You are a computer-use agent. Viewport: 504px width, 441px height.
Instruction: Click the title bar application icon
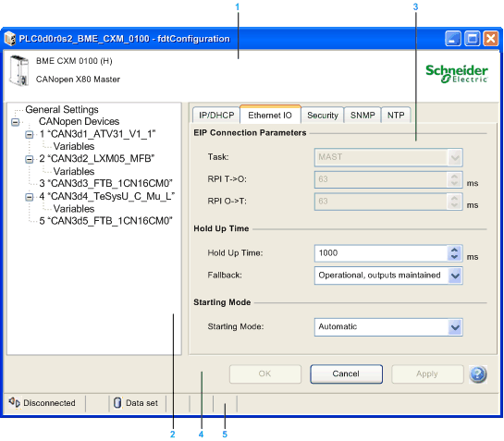(x=10, y=39)
